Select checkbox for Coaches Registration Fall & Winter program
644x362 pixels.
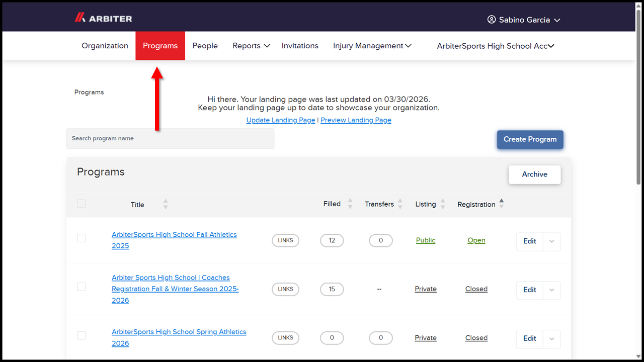click(x=81, y=287)
